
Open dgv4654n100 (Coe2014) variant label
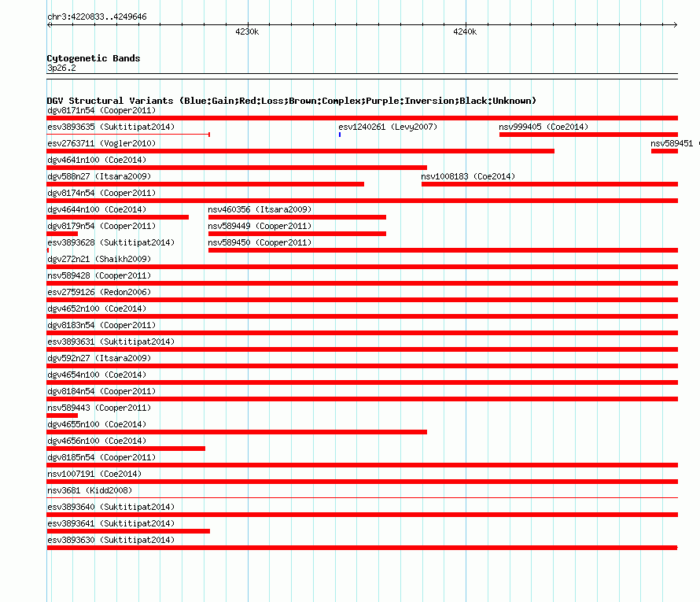pyautogui.click(x=97, y=375)
